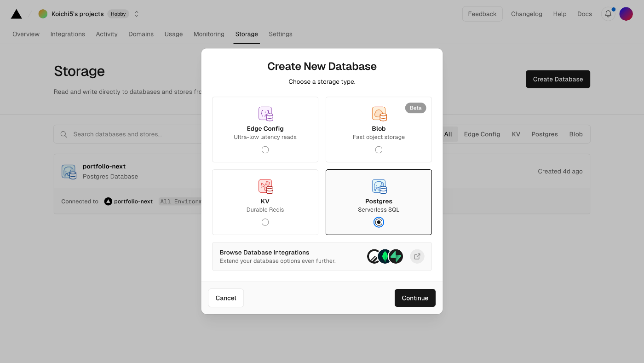Filter storage list by All

point(448,134)
